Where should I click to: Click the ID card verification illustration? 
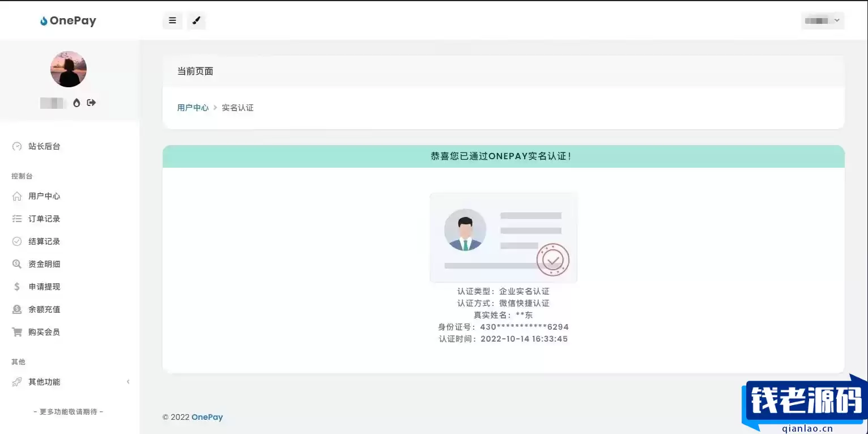pyautogui.click(x=504, y=238)
